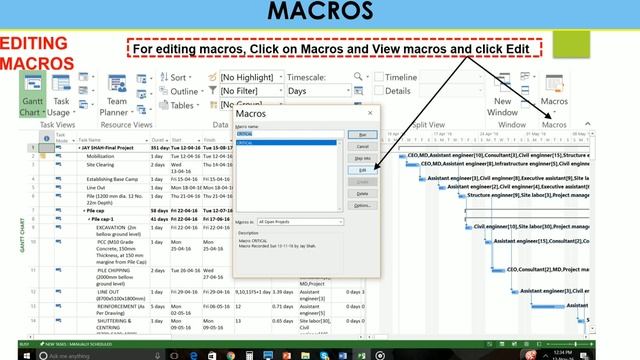Screen dimensions: 640x360
Task: Open the Sort menu
Action: tap(176, 77)
